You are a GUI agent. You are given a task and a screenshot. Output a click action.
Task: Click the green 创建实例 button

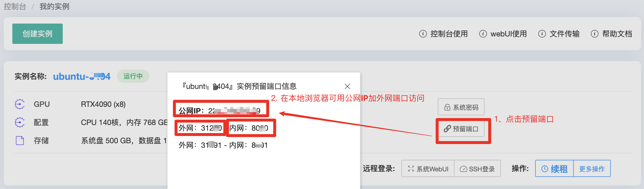tap(38, 34)
